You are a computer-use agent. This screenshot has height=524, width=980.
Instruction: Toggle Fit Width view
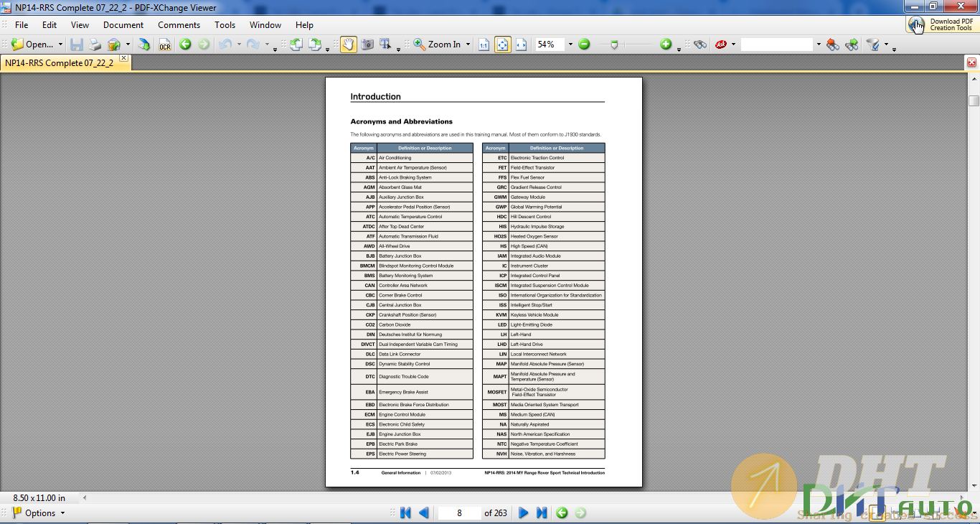point(522,45)
